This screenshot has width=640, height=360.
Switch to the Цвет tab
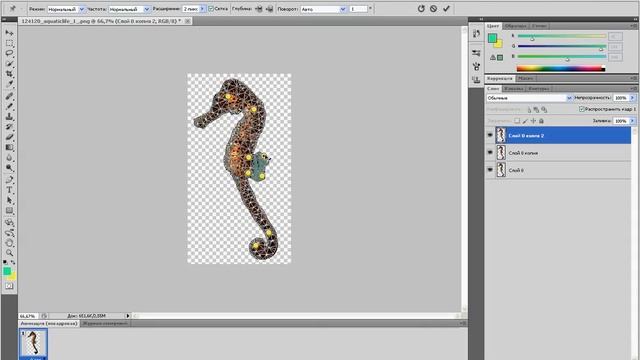tap(493, 26)
